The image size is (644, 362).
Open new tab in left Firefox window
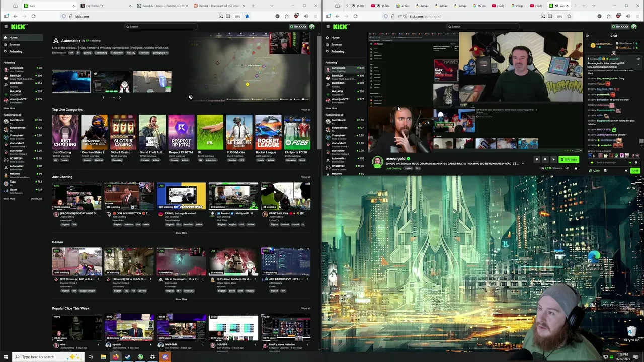(253, 6)
